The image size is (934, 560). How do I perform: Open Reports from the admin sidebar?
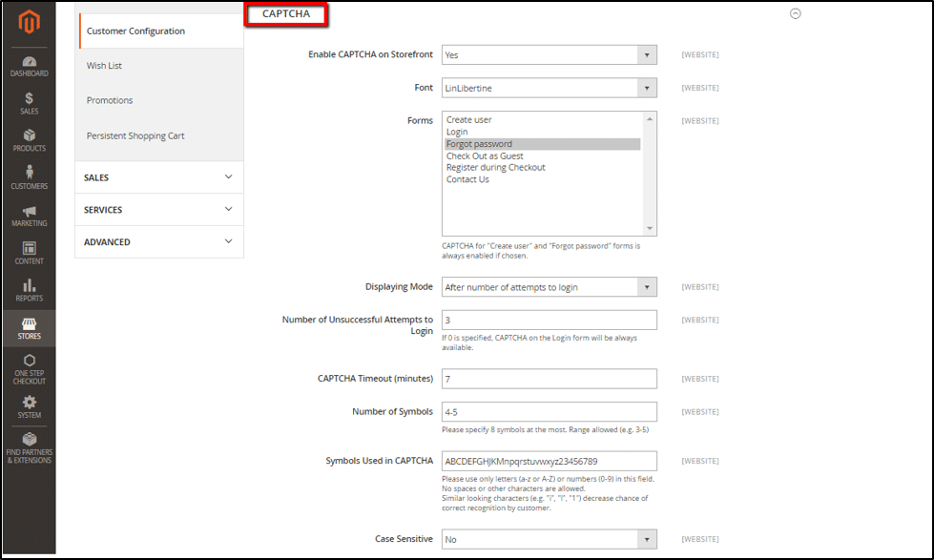pyautogui.click(x=29, y=292)
